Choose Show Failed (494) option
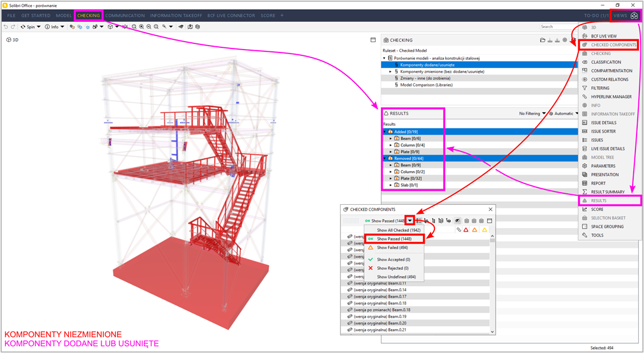The height and width of the screenshot is (353, 644). pos(395,247)
